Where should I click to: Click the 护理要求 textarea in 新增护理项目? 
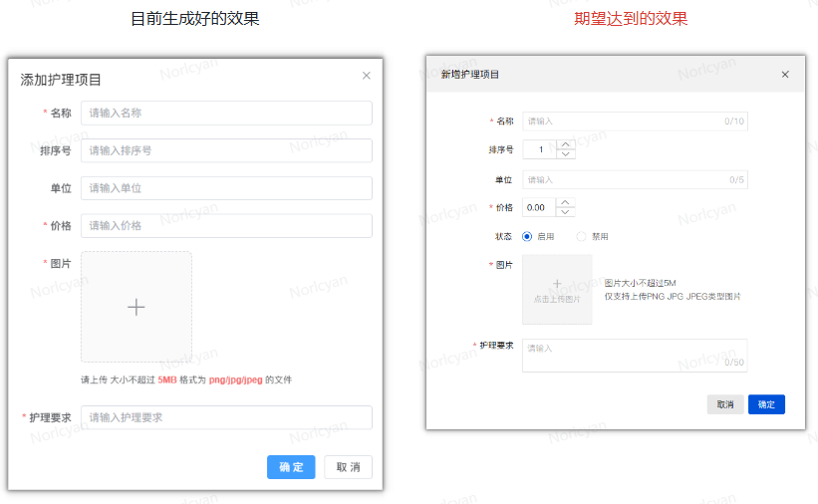click(x=635, y=356)
